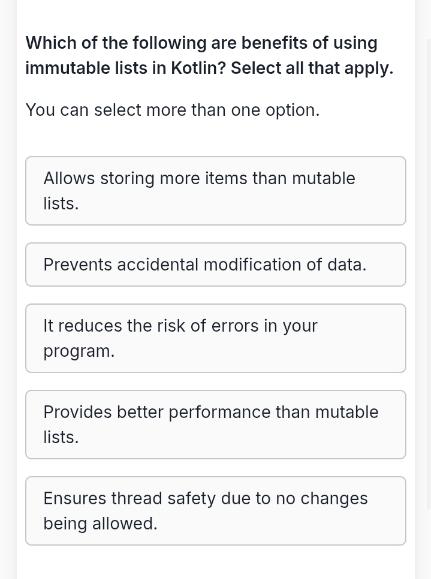Screen dimensions: 431x579
Task: Click 'You can select more than one option' text
Action: pos(172,110)
